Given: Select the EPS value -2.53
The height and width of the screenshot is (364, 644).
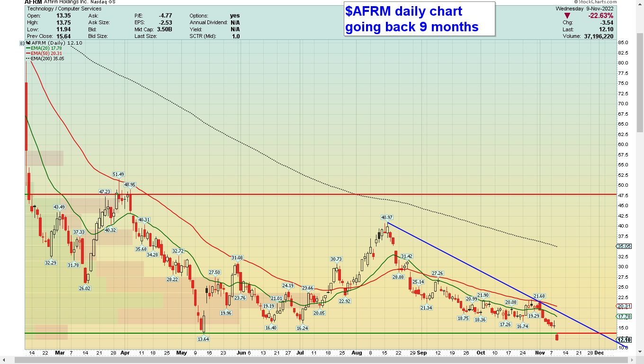Looking at the screenshot, I should click(x=165, y=22).
